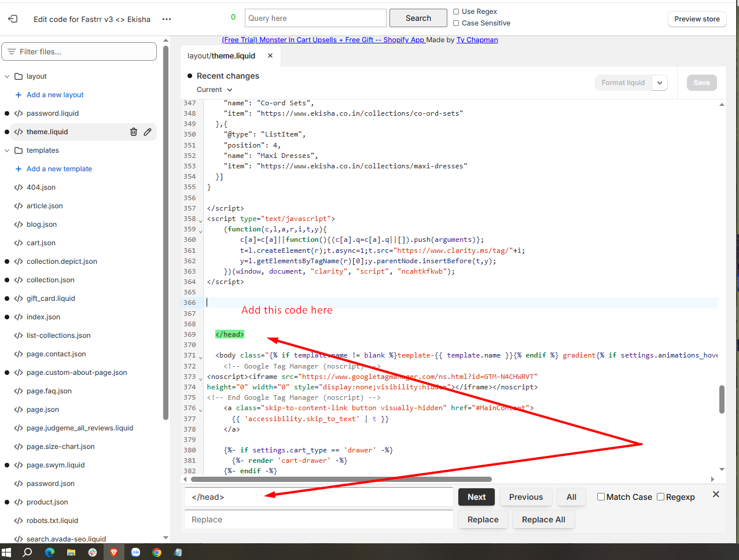739x560 pixels.
Task: Open collection.depict.json file
Action: click(x=62, y=261)
